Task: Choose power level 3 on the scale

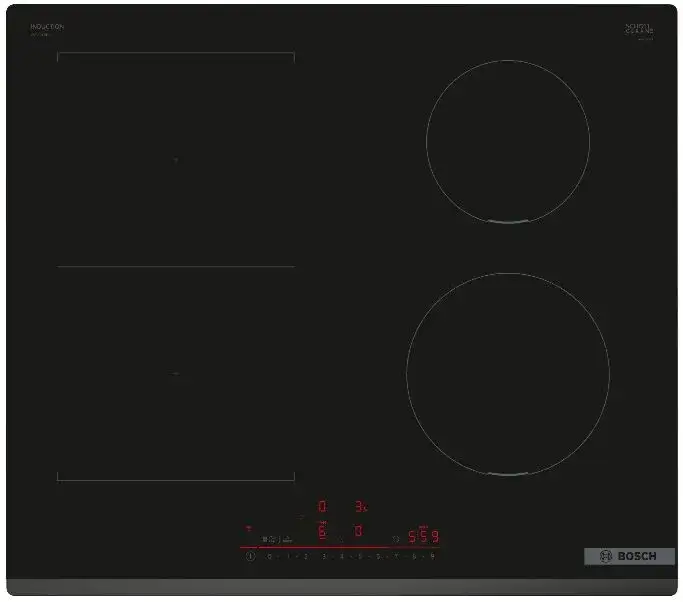Action: click(x=324, y=556)
